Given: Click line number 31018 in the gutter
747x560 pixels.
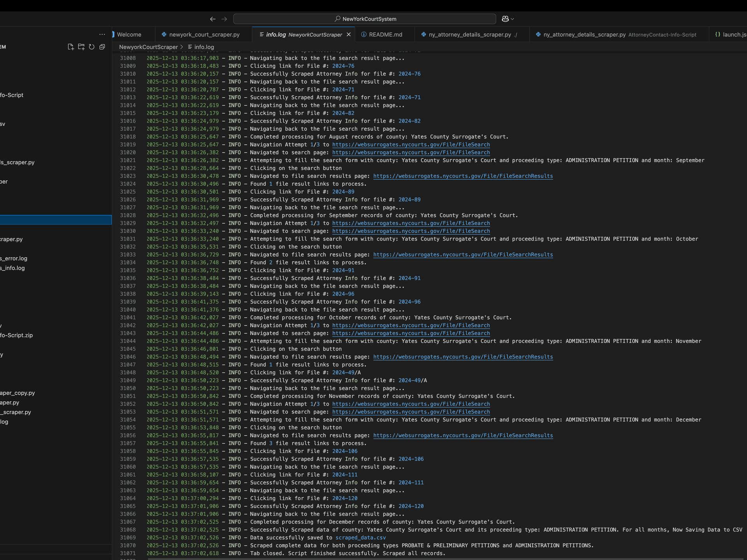Looking at the screenshot, I should (x=128, y=137).
